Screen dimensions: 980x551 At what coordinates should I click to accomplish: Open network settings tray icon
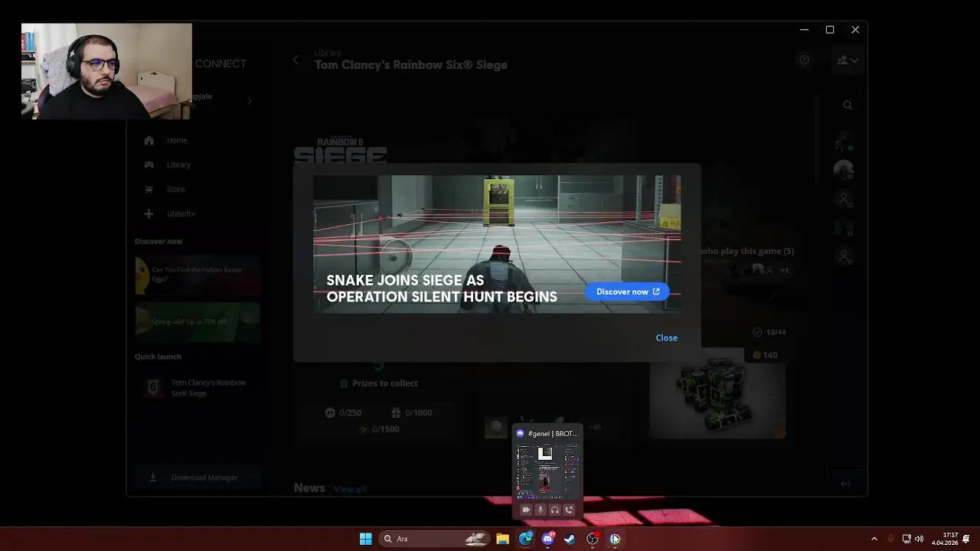(x=906, y=539)
